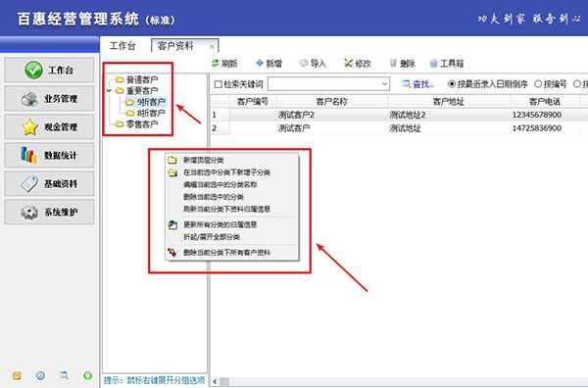This screenshot has height=388, width=588.
Task: Click phone cell 12345678900
Action: pos(545,115)
